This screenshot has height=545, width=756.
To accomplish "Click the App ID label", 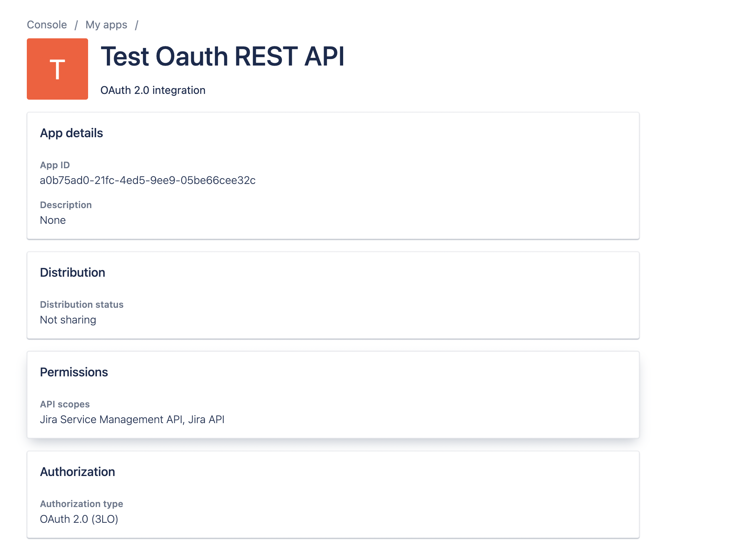I will tap(55, 165).
